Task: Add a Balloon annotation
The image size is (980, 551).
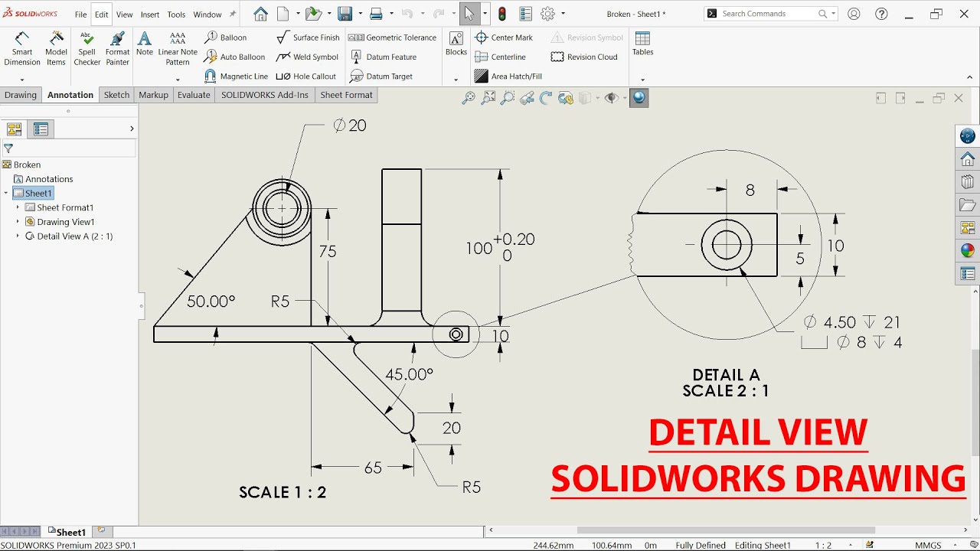Action: 226,37
